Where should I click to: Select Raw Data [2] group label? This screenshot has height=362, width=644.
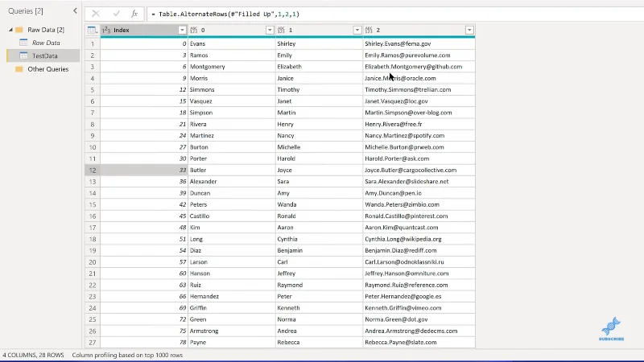click(x=46, y=30)
